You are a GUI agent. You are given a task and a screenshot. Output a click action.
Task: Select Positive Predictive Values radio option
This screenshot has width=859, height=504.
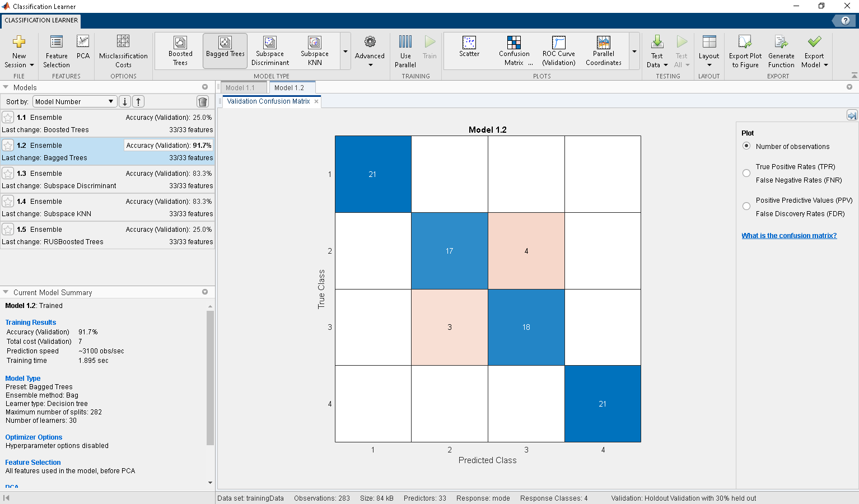pyautogui.click(x=746, y=207)
